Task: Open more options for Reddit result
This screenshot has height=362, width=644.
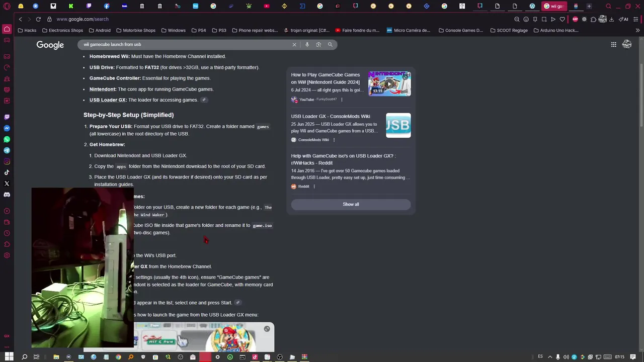Action: click(x=314, y=187)
